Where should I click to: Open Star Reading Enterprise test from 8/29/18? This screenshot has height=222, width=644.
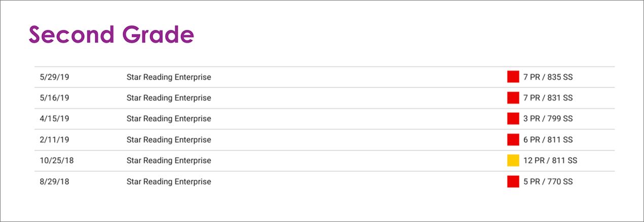click(169, 181)
